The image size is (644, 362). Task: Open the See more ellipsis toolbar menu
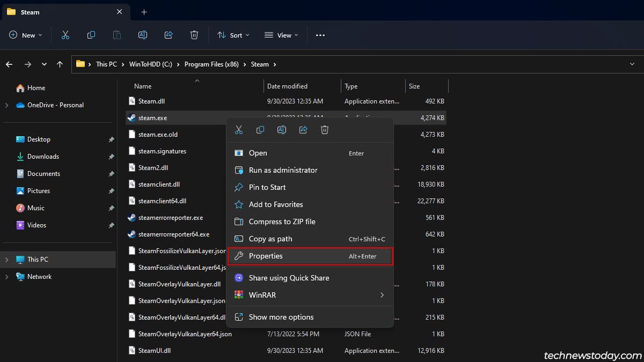click(x=320, y=35)
